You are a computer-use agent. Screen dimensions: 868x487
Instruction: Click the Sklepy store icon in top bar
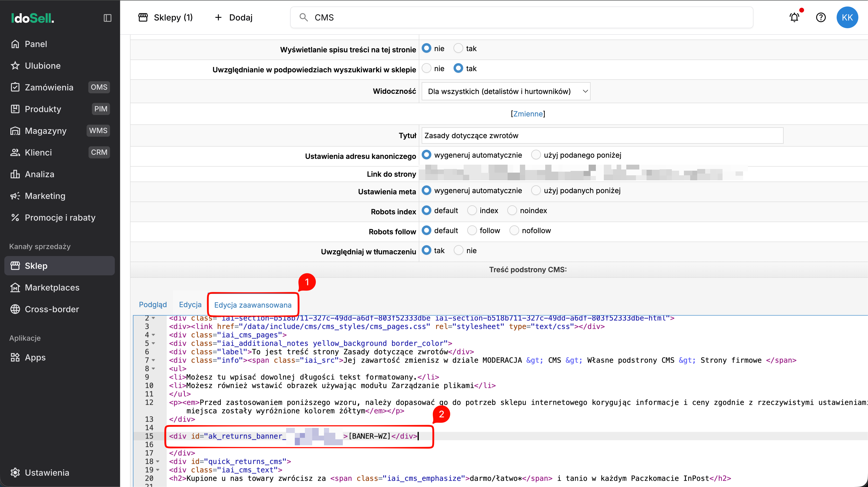(x=143, y=17)
